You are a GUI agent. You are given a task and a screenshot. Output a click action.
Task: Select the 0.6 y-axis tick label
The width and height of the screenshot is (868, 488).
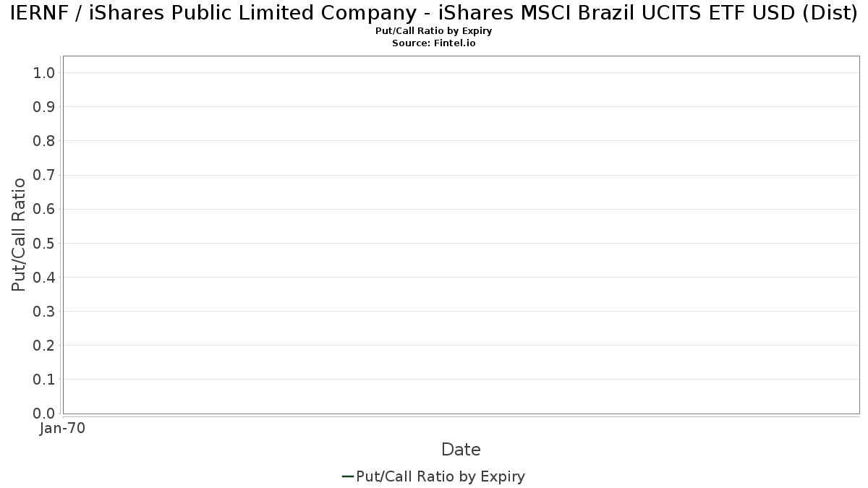pyautogui.click(x=44, y=209)
